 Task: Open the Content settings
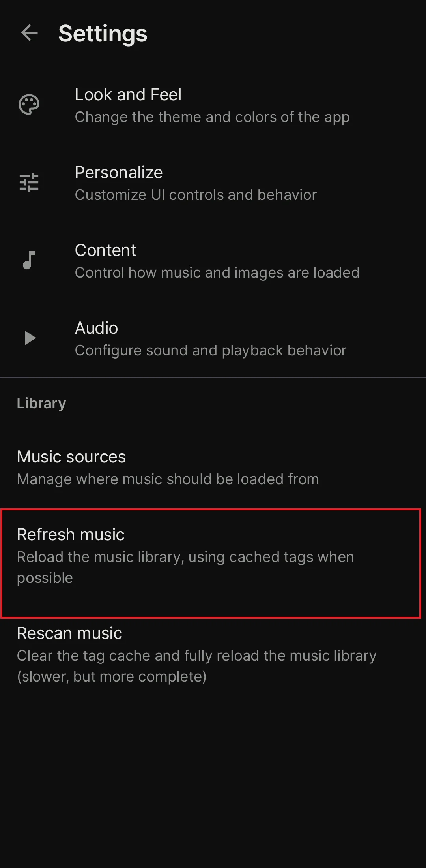pos(213,261)
